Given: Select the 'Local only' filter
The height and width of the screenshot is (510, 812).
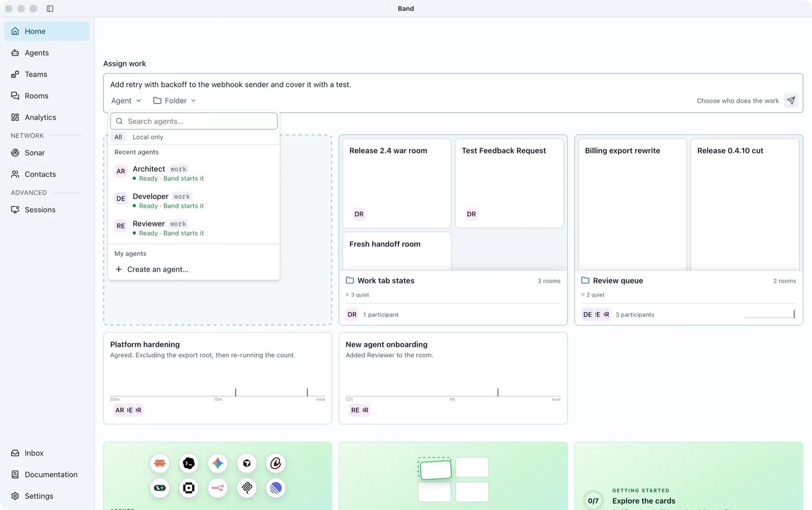Looking at the screenshot, I should coord(148,137).
